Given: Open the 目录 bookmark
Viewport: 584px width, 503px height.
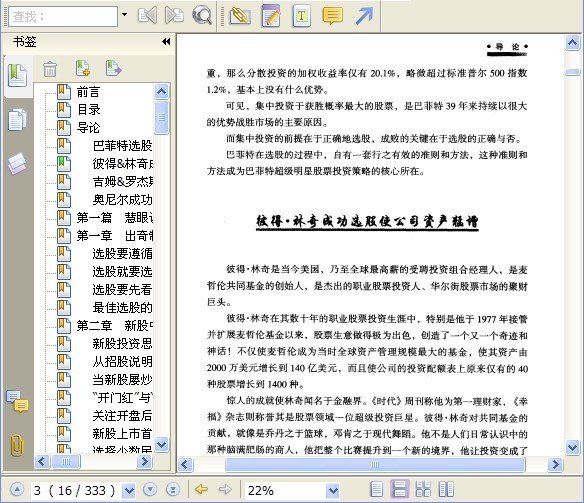Looking at the screenshot, I should [x=88, y=110].
